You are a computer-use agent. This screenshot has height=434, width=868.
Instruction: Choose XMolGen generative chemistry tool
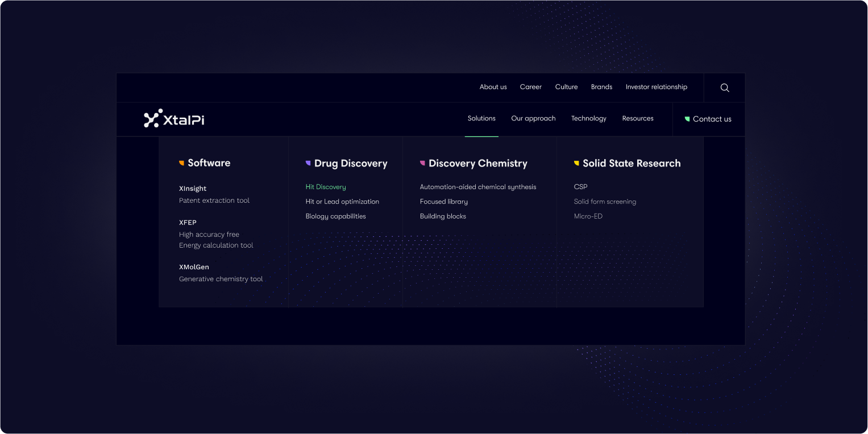click(x=194, y=267)
